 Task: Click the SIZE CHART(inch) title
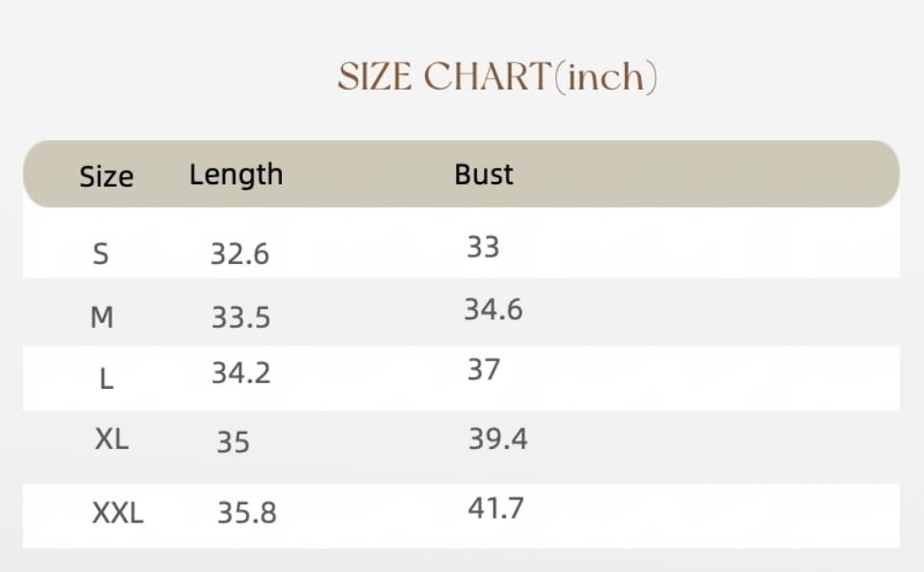[x=496, y=76]
